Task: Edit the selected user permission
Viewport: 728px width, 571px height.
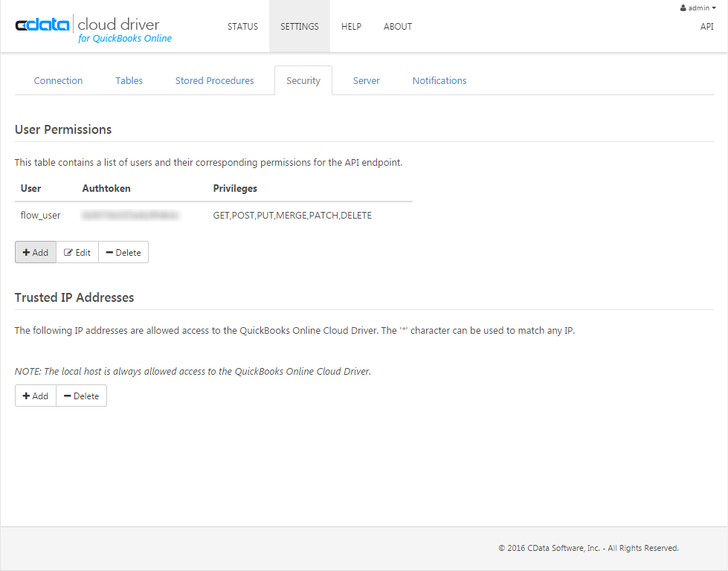Action: pos(77,252)
